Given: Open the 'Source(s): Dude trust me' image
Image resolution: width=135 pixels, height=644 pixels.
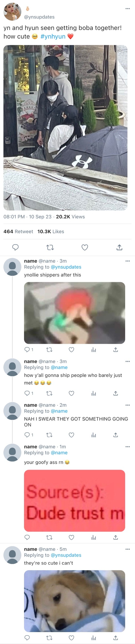Looking at the screenshot, I should coord(75,501).
